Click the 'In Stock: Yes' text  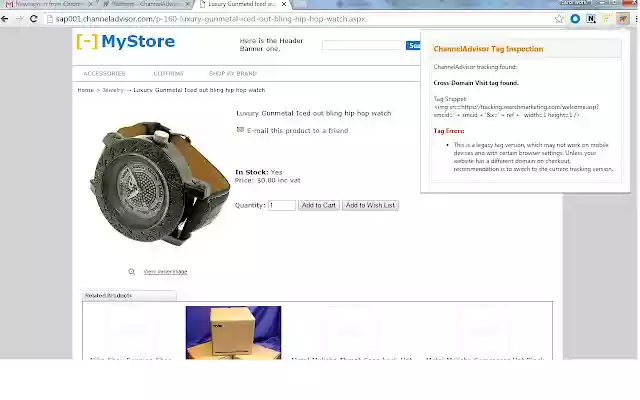[x=259, y=172]
